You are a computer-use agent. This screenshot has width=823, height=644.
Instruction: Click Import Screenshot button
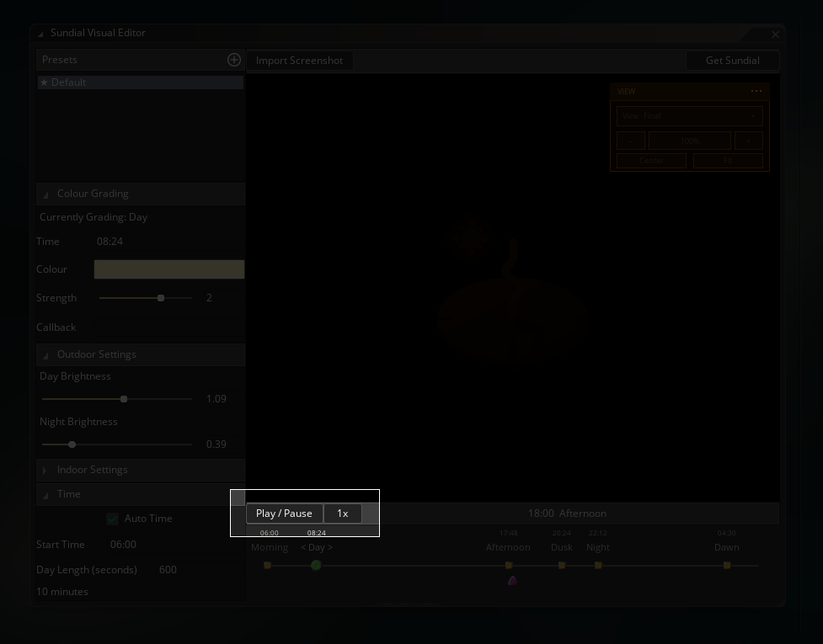point(299,61)
